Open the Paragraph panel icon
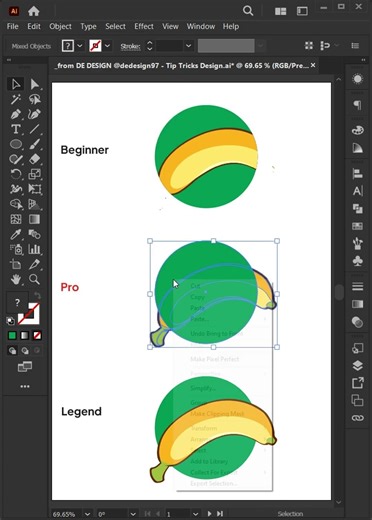Screen dimensions: 372x520 coord(357,105)
